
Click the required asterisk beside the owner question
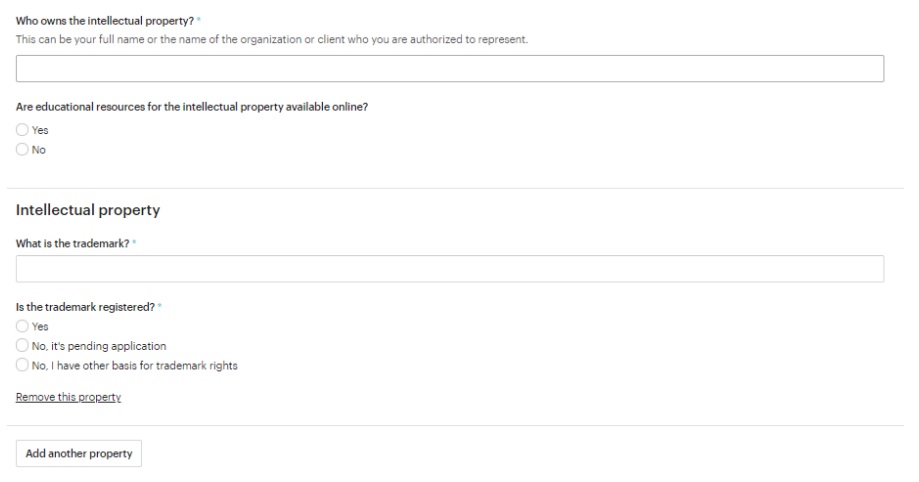click(x=199, y=20)
